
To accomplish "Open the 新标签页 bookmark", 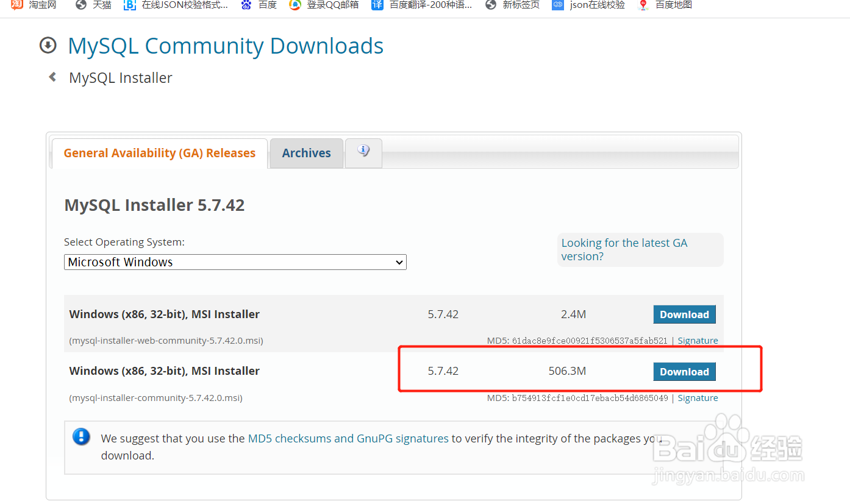I will tap(512, 5).
